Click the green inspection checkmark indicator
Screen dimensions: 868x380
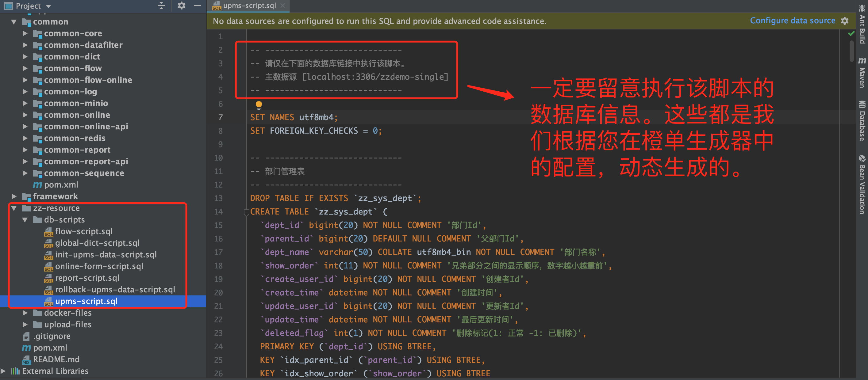[851, 33]
